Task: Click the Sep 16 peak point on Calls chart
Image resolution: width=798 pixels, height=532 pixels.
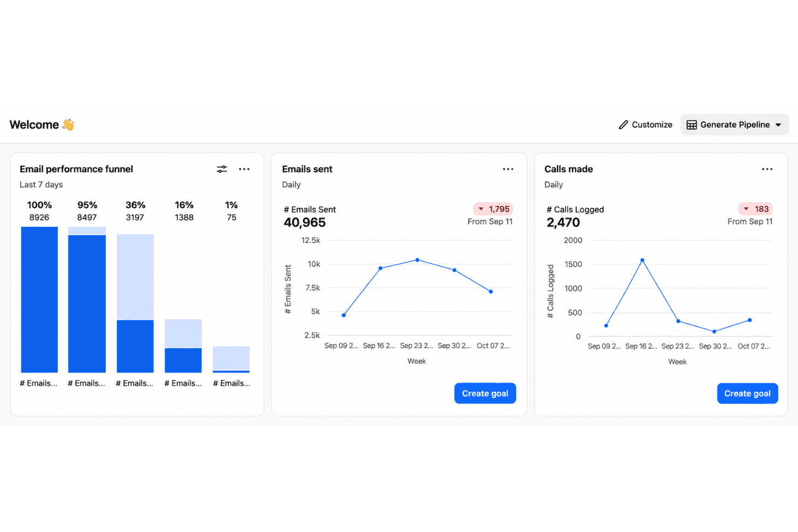Action: [x=642, y=260]
